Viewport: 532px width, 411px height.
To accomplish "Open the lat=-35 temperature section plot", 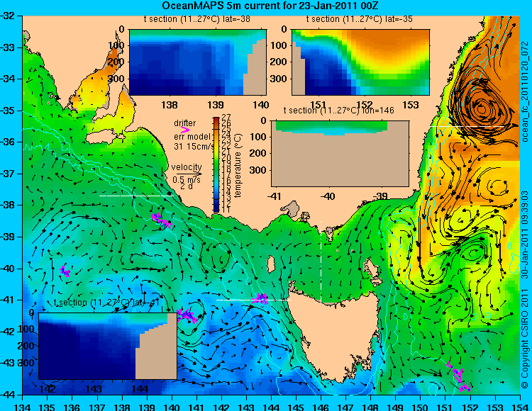I will tap(360, 62).
